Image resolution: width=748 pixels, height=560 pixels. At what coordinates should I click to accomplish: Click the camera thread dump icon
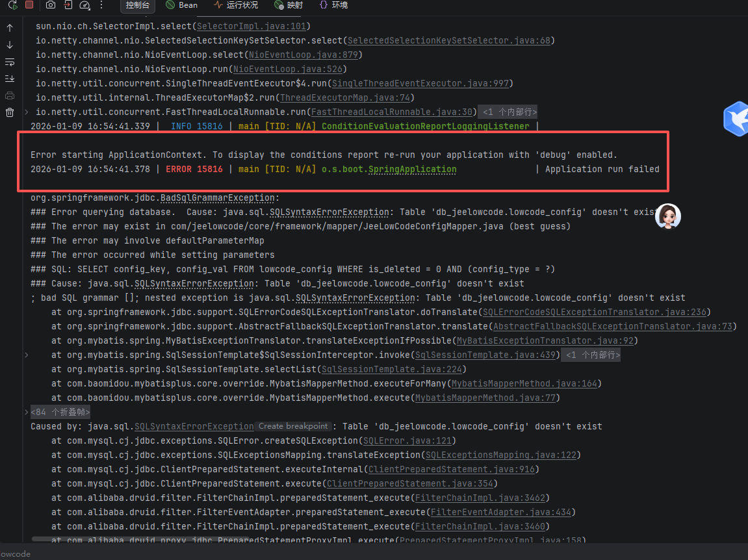[51, 5]
